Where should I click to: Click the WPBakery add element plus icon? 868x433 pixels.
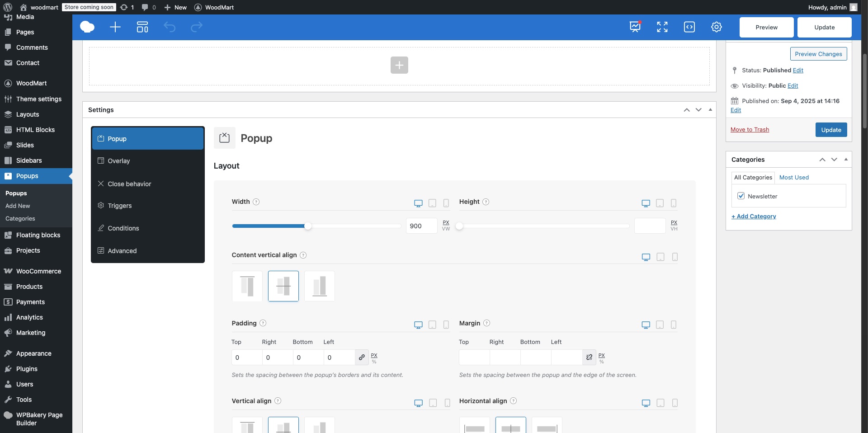(115, 27)
